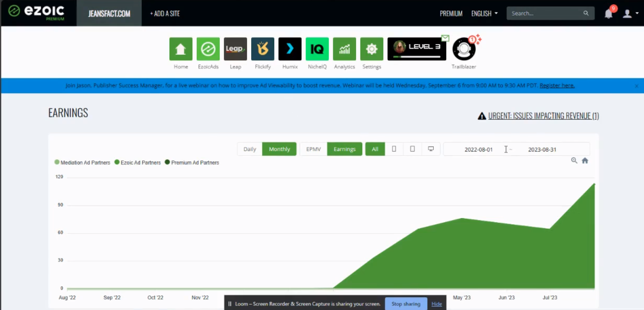Image resolution: width=644 pixels, height=310 pixels.
Task: Open the Humix video icon
Action: point(290,49)
